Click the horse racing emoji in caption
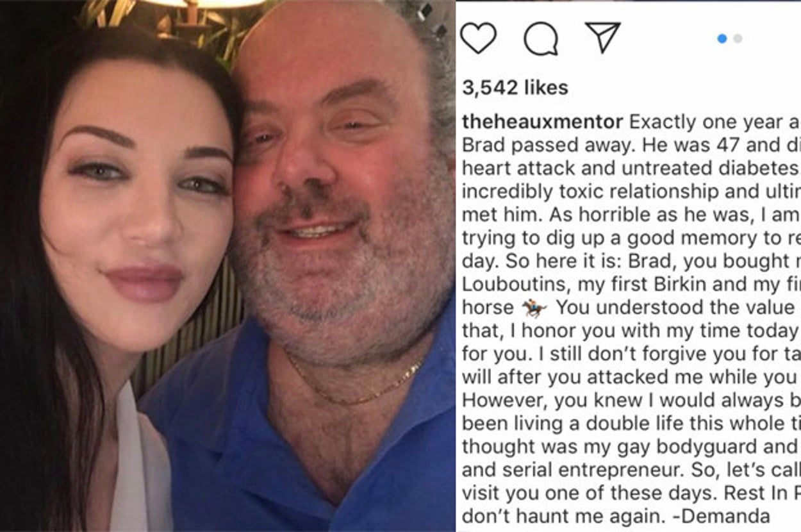801x532 pixels. pyautogui.click(x=534, y=308)
